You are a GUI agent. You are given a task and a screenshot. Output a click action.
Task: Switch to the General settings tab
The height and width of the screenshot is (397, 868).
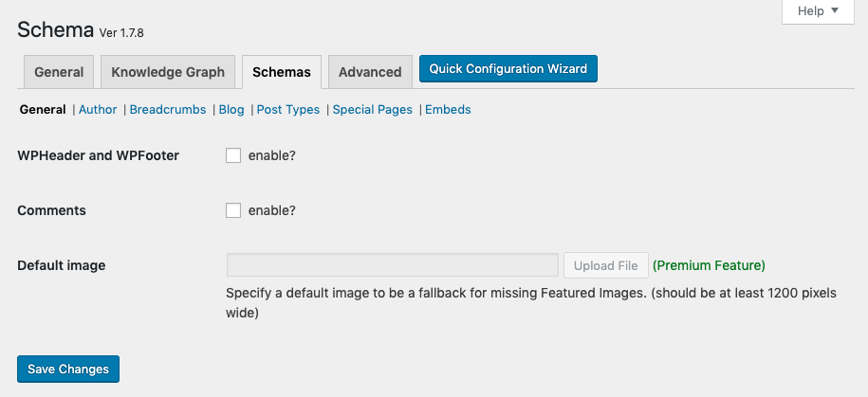pos(59,72)
